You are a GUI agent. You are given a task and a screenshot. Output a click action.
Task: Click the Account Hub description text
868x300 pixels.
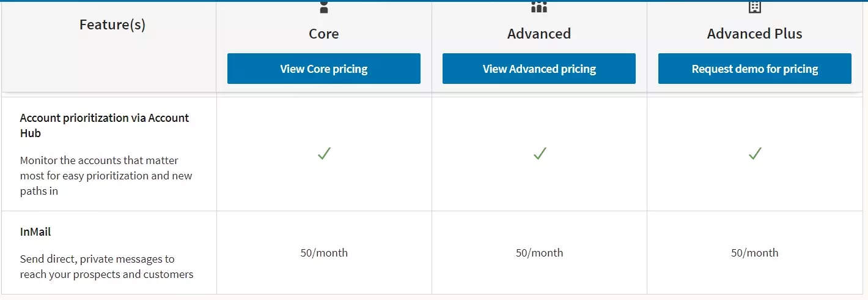(106, 176)
